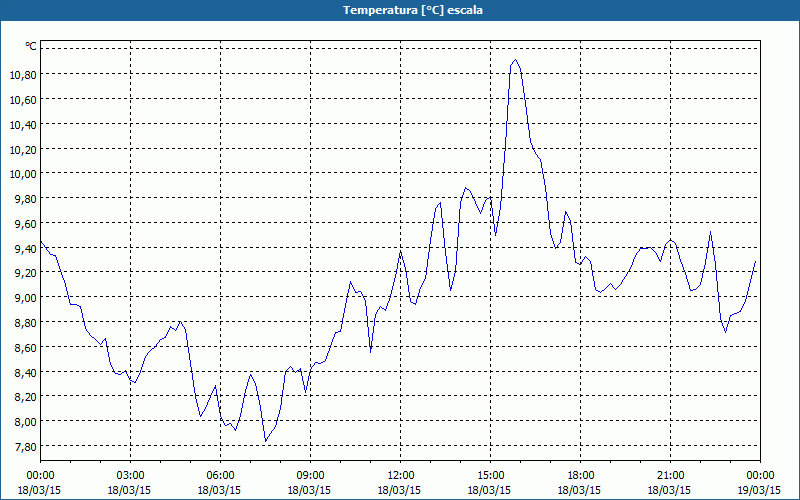
Task: Select the 8,80 y-axis value
Action: pos(26,323)
